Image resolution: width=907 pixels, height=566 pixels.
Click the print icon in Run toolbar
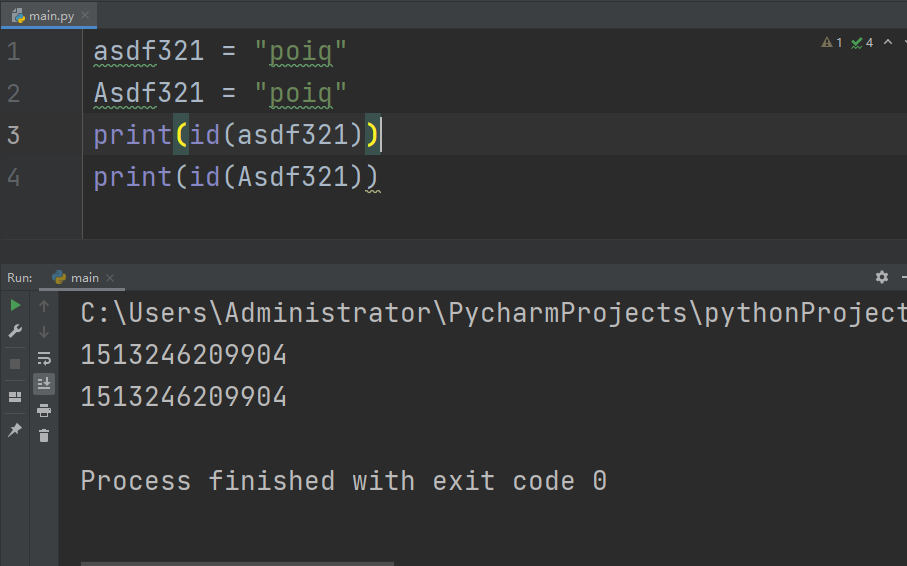[44, 410]
